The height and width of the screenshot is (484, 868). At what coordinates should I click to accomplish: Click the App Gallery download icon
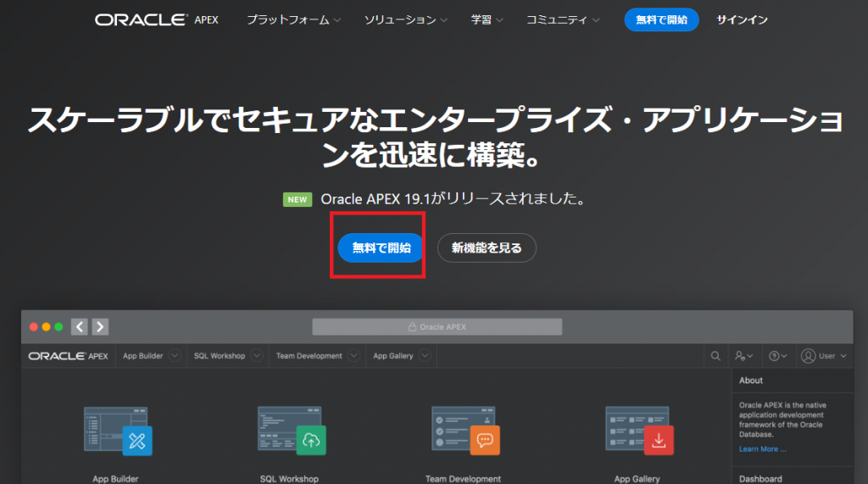(x=659, y=440)
